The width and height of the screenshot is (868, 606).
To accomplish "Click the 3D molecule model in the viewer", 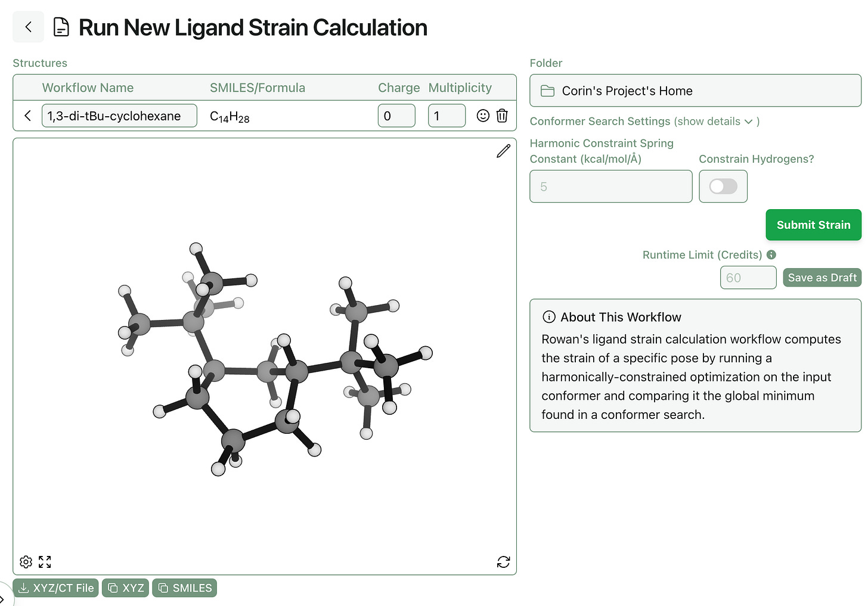I will tap(275, 359).
